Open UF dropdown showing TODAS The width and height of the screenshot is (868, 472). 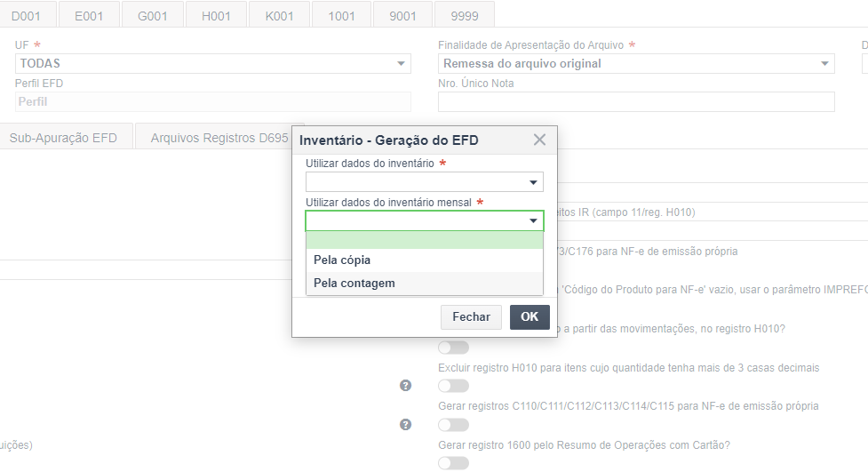pyautogui.click(x=213, y=64)
